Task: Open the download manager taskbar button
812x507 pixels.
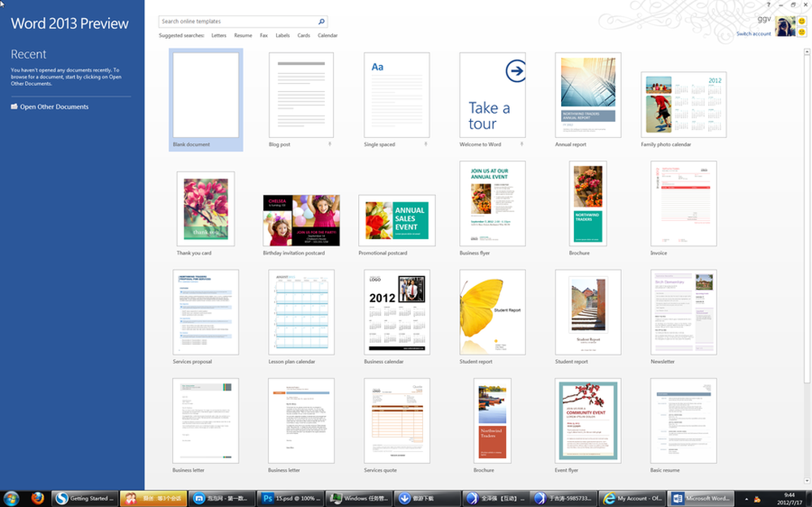Action: tap(427, 498)
